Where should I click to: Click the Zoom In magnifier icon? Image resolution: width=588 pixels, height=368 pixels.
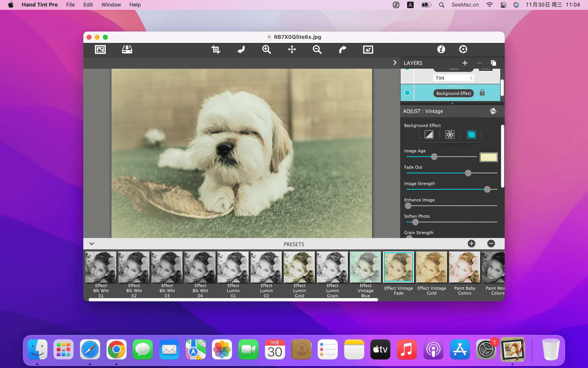267,49
